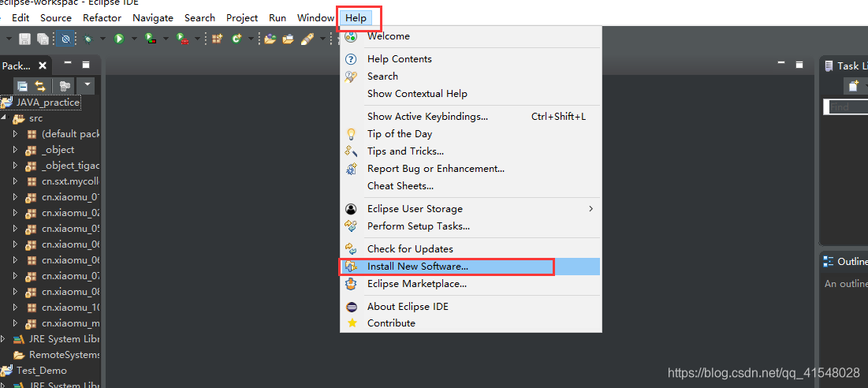This screenshot has height=388, width=868.
Task: Open Eclipse User Storage submenu
Action: click(x=470, y=209)
